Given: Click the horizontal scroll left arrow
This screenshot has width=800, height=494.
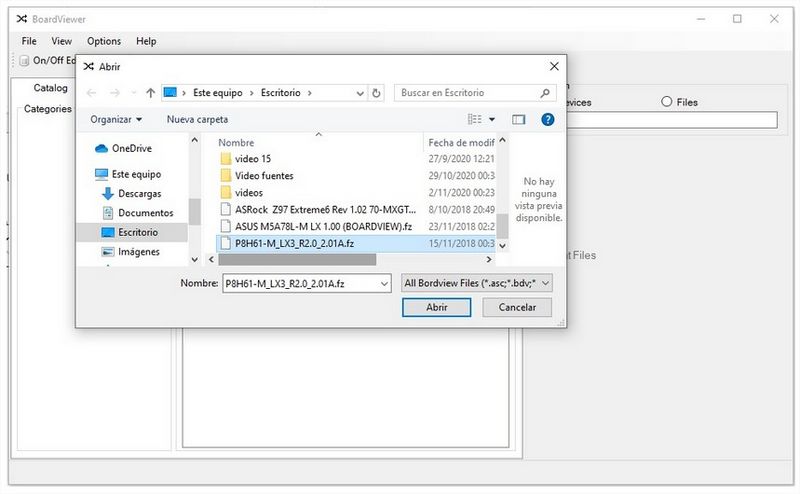Looking at the screenshot, I should coord(211,259).
